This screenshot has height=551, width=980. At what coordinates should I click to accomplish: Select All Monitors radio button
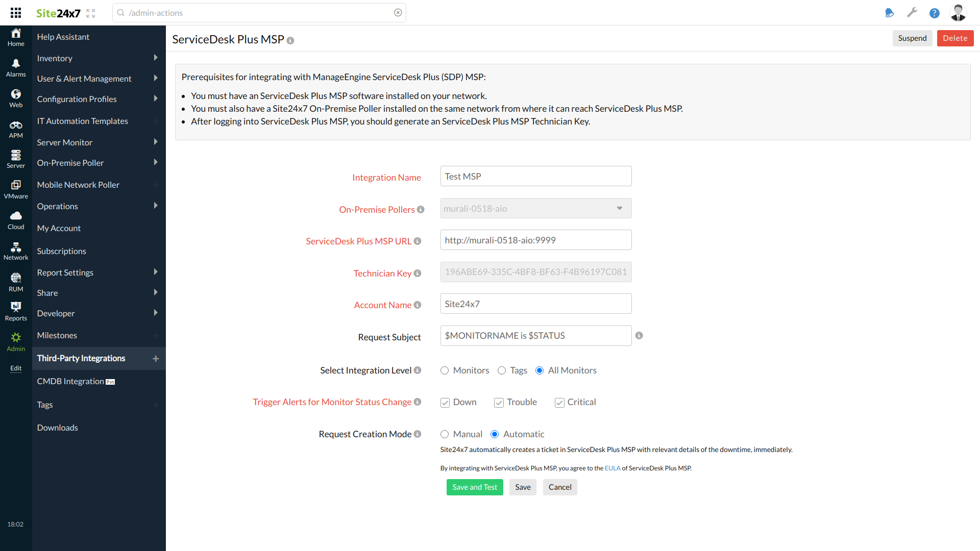point(539,370)
